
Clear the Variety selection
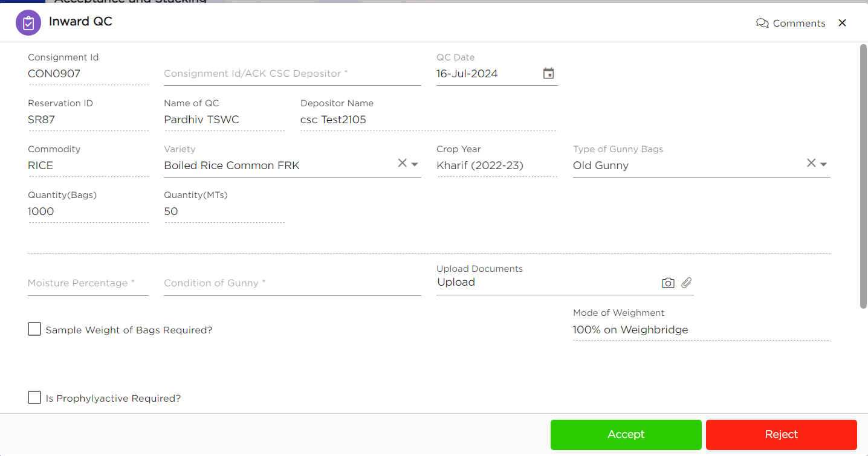tap(402, 163)
